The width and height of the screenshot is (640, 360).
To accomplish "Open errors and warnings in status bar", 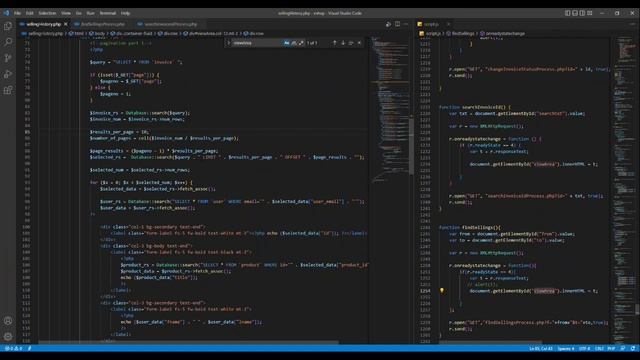I will (x=13, y=349).
